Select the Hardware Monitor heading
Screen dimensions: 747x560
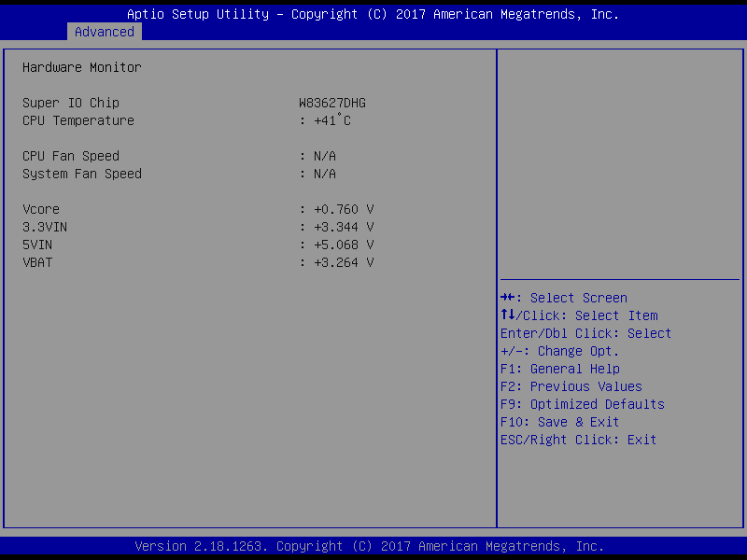[x=82, y=67]
